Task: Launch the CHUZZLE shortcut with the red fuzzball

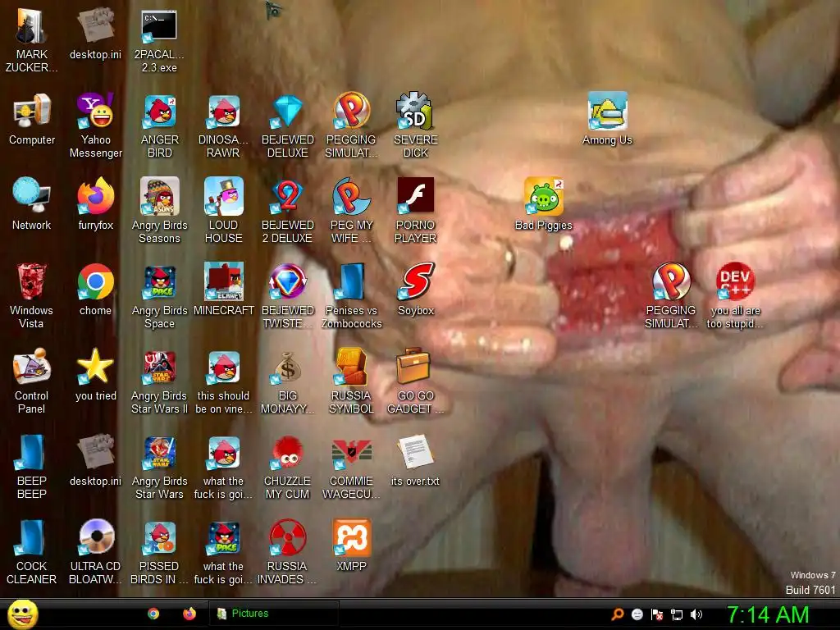Action: pos(288,467)
